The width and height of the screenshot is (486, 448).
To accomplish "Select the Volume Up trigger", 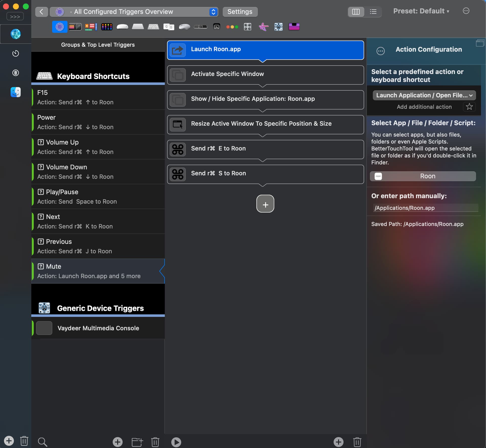I will click(98, 147).
